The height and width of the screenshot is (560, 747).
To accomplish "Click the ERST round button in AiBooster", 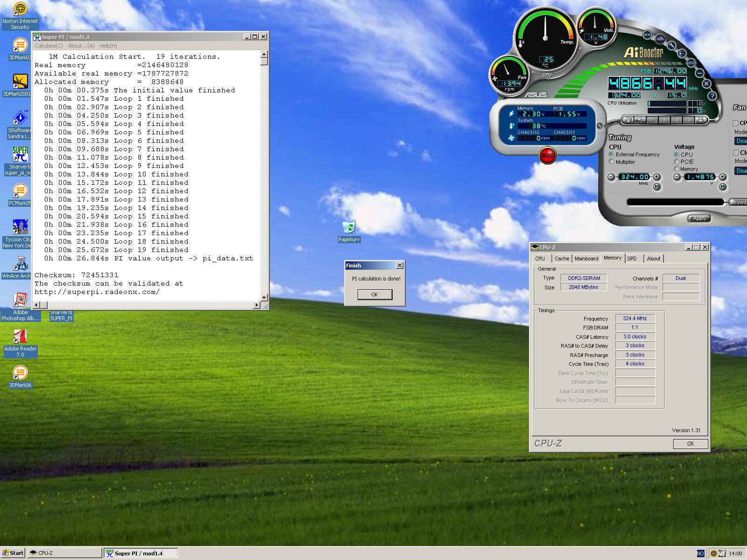I will point(647,35).
